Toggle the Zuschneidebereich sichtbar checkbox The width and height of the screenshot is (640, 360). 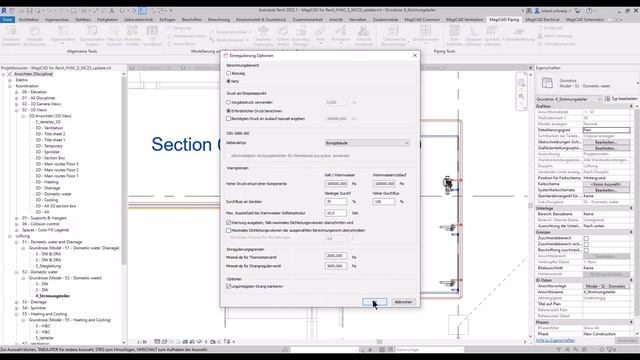[586, 244]
